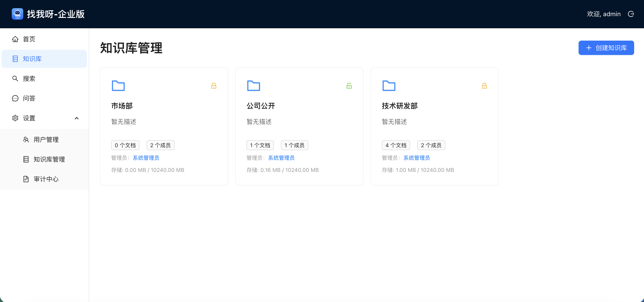This screenshot has height=302, width=644.
Task: Click the 2 个成员 tag on 市场部
Action: [x=160, y=145]
